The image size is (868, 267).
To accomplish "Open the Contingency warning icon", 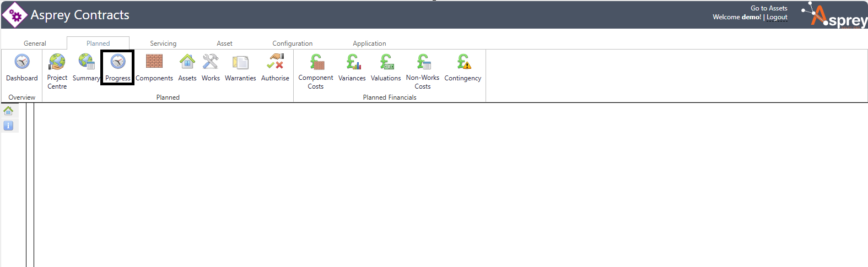I will tap(463, 62).
